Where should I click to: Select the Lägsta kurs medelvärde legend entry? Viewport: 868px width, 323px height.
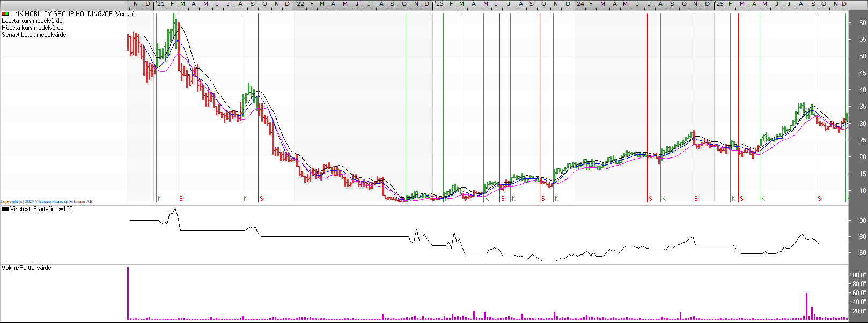tap(32, 21)
